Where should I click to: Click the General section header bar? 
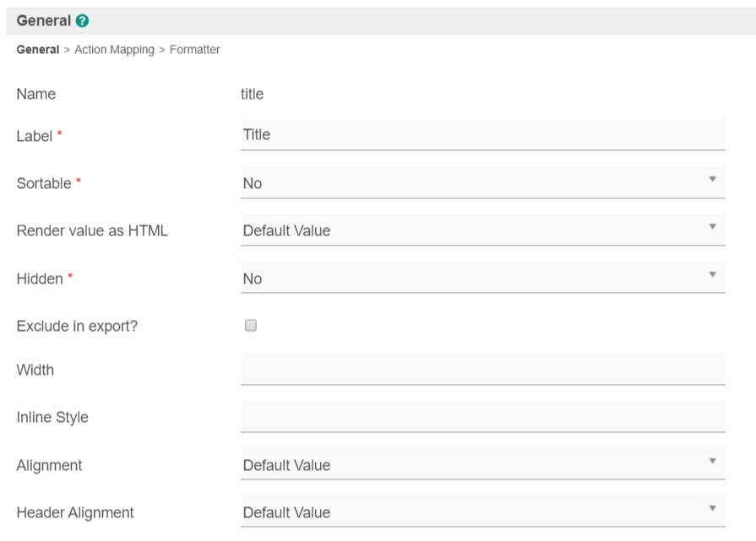[380, 21]
